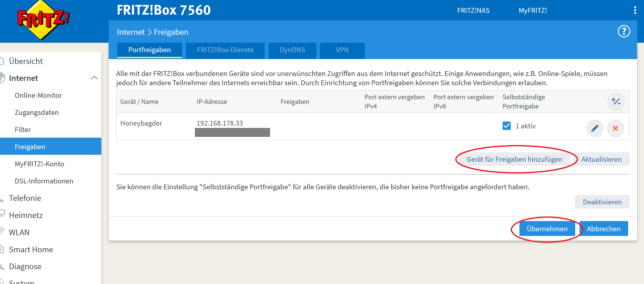
Task: Collapse the Internet menu chevron
Action: tap(94, 78)
